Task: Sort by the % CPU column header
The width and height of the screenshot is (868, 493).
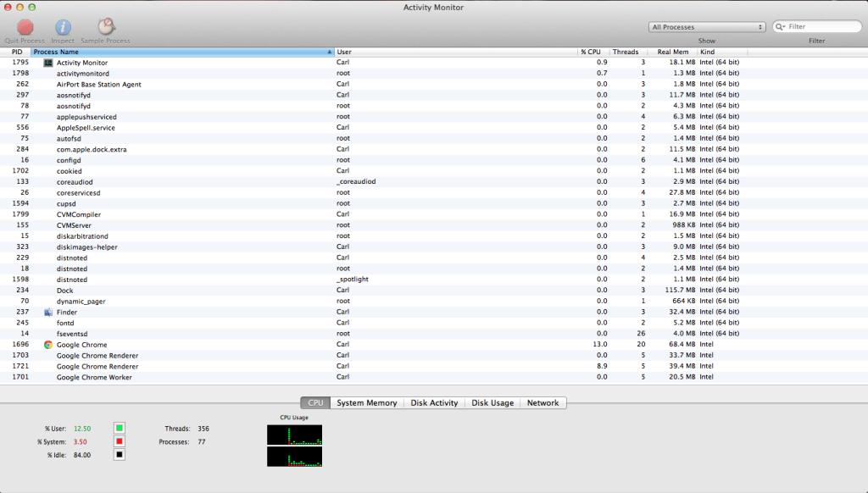Action: tap(593, 52)
